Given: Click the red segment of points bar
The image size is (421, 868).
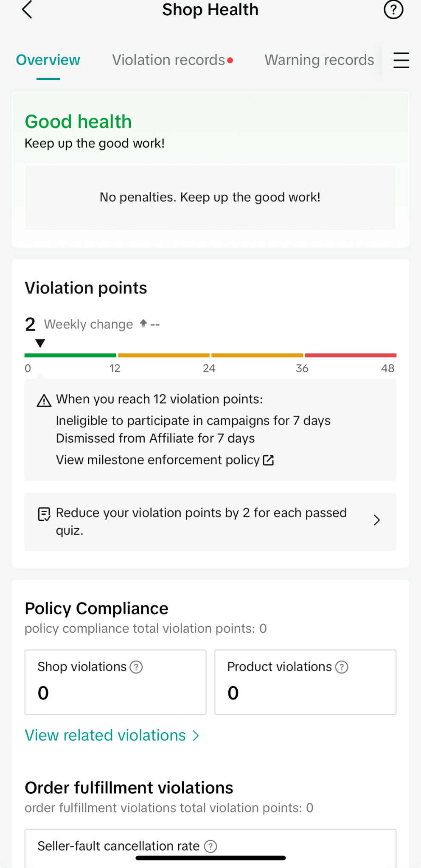Looking at the screenshot, I should click(x=351, y=355).
